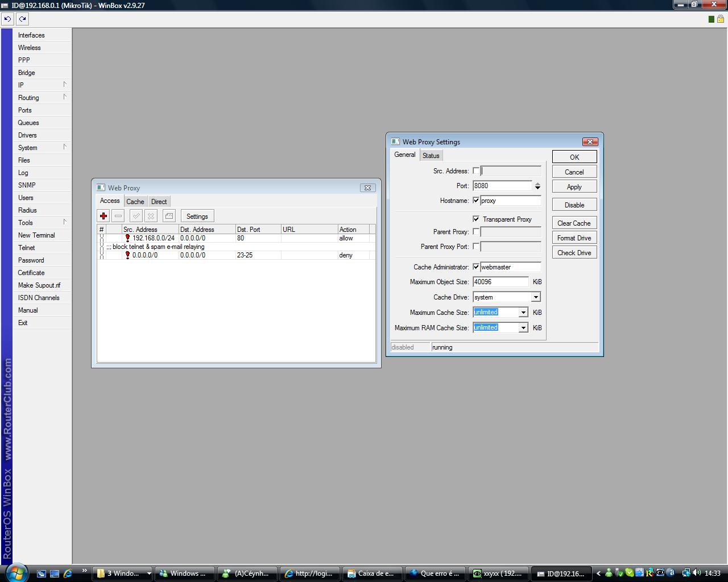Open the Queues menu item

point(43,123)
